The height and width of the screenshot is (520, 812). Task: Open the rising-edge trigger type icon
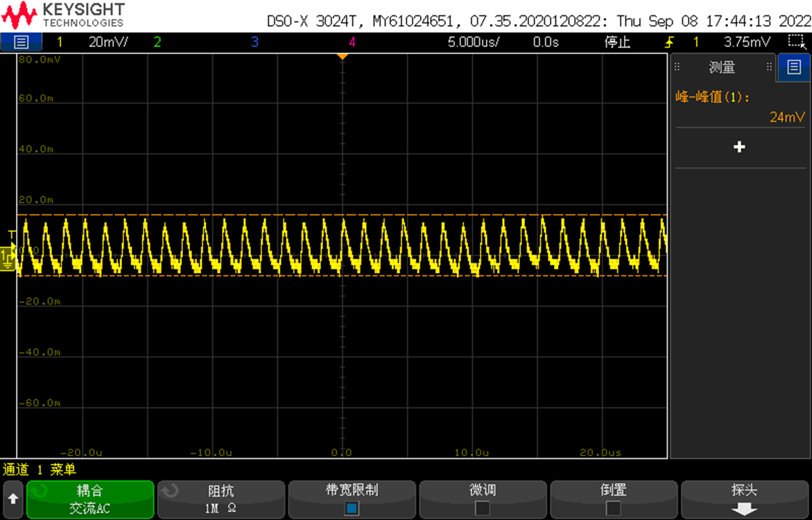[x=669, y=42]
